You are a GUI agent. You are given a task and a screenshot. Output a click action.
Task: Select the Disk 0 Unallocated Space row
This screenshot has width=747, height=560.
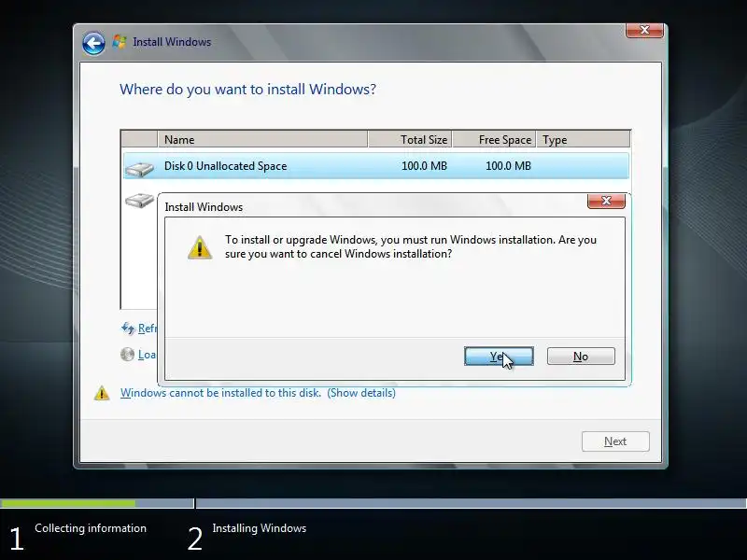point(376,166)
